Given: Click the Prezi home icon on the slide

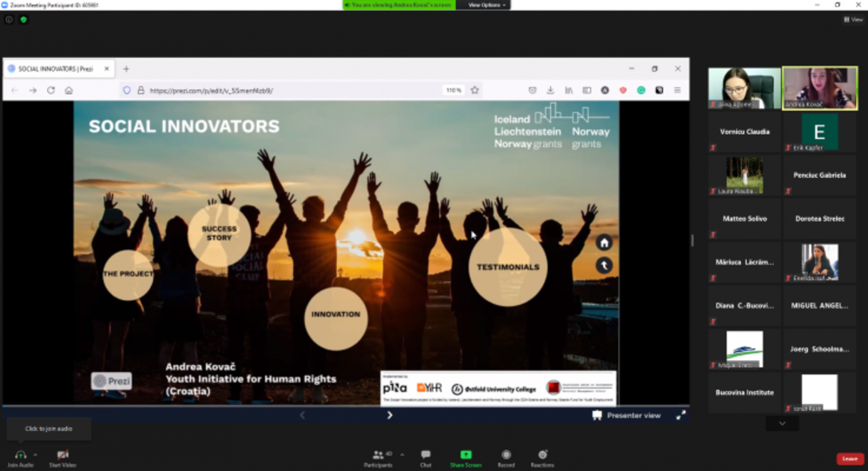Looking at the screenshot, I should 604,243.
